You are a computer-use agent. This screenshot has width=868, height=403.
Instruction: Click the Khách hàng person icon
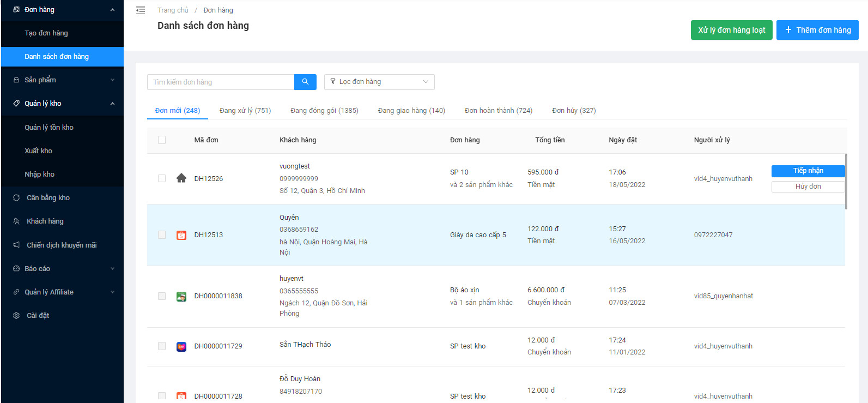click(16, 221)
